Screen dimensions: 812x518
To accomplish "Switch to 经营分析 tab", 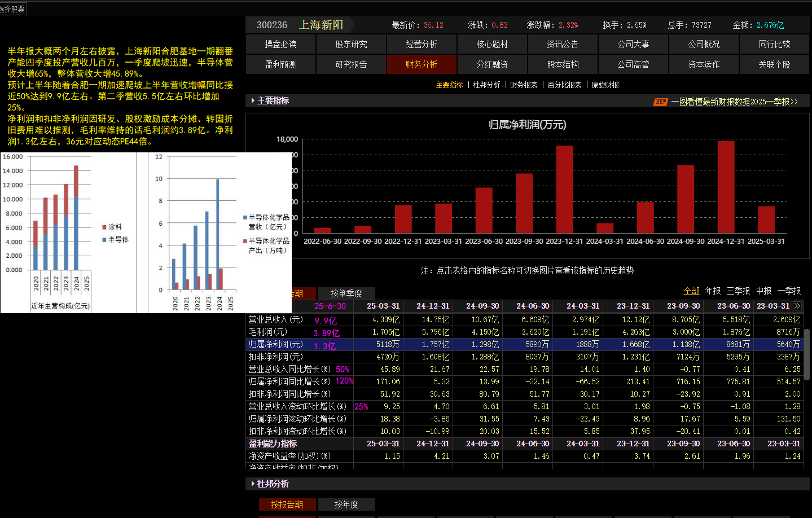I will [422, 44].
